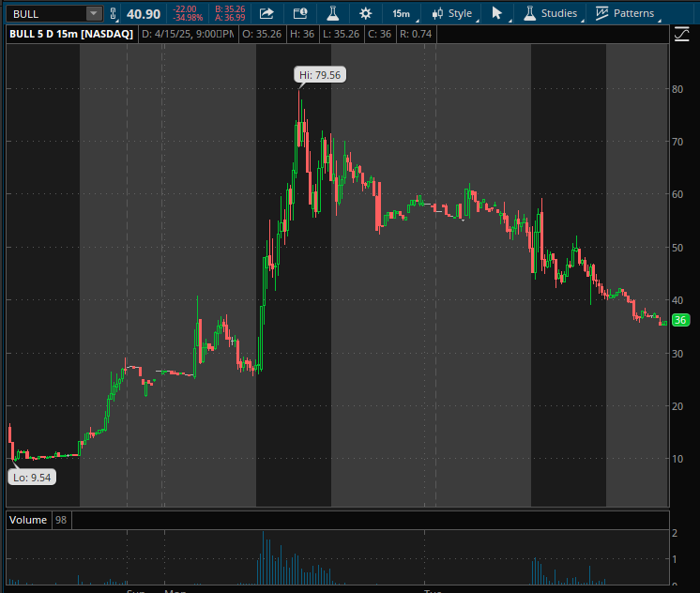Click the 50 price axis label
Screen dimensions: 700x593
tap(677, 248)
